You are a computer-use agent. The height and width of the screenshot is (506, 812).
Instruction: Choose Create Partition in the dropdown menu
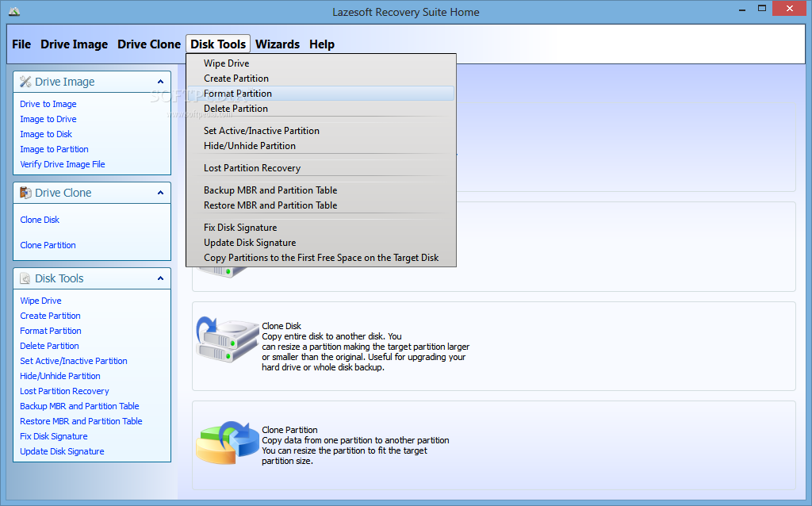click(x=321, y=79)
